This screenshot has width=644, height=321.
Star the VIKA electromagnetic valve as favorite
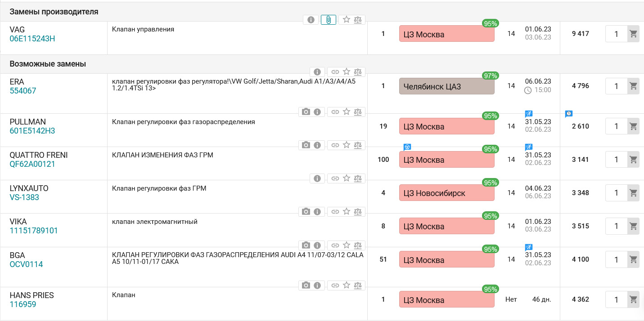click(347, 211)
